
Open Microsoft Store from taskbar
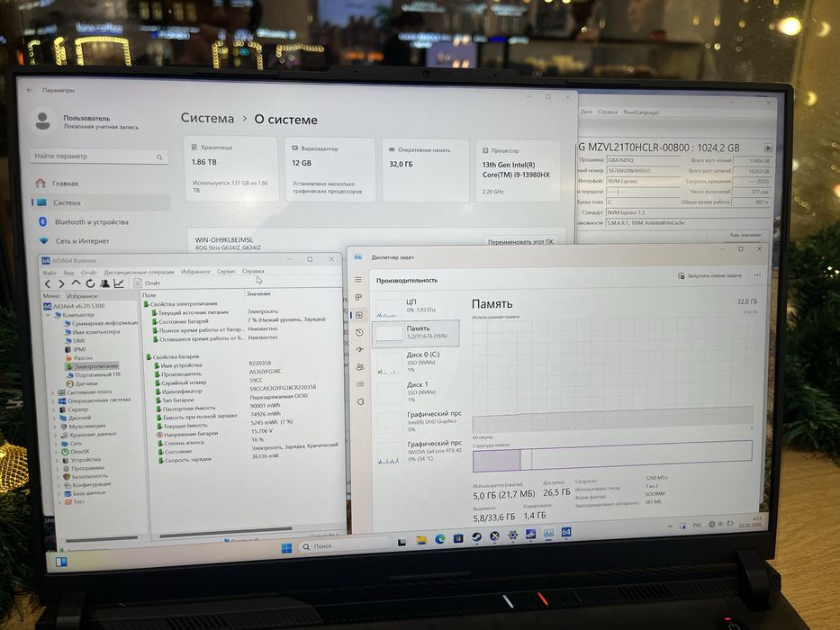pyautogui.click(x=458, y=538)
